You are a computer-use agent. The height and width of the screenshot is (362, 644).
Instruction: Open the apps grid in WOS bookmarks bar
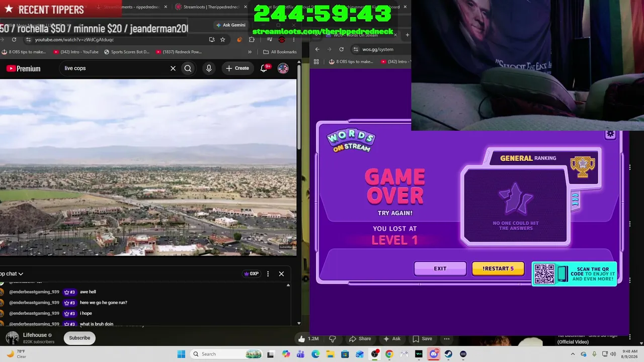coord(316,62)
